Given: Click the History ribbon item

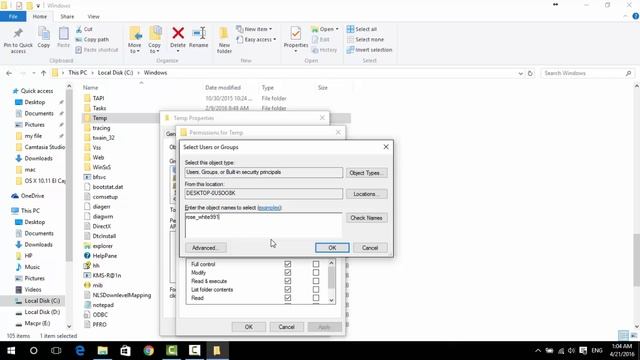Looking at the screenshot, I should 324,50.
